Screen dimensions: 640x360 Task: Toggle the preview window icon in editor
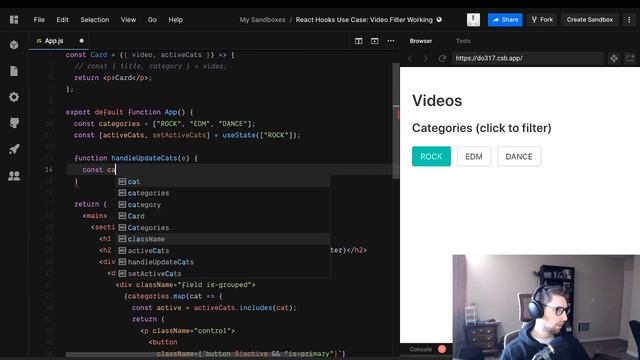click(x=374, y=41)
